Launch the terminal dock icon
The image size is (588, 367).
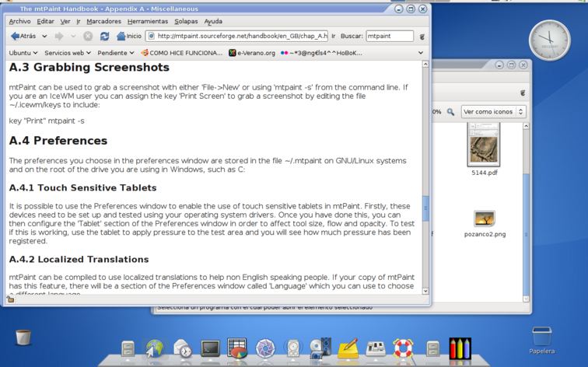point(210,348)
